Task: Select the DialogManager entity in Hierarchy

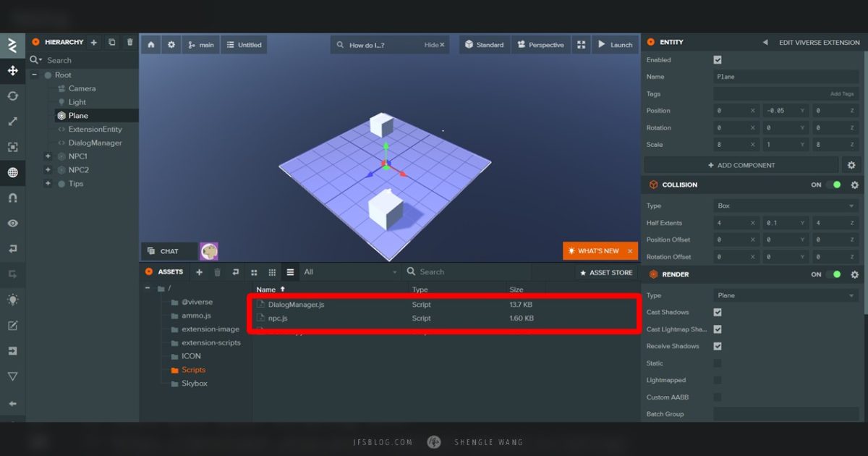Action: (x=95, y=143)
